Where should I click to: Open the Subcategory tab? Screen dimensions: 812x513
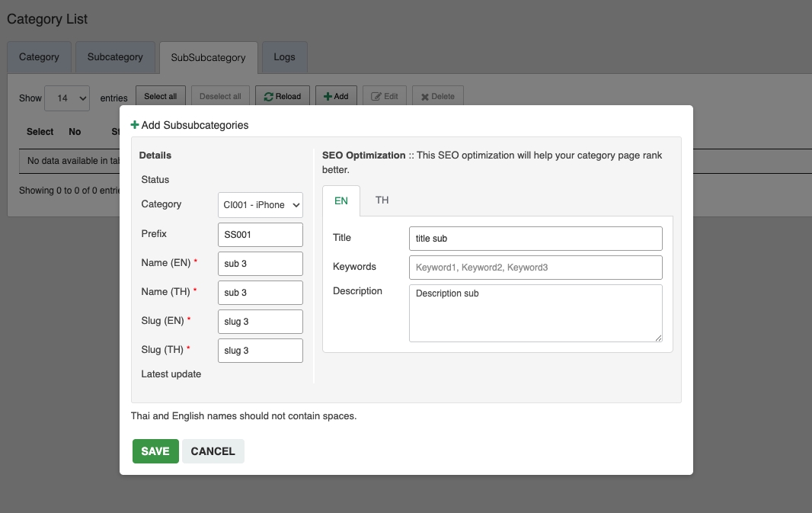pyautogui.click(x=115, y=57)
